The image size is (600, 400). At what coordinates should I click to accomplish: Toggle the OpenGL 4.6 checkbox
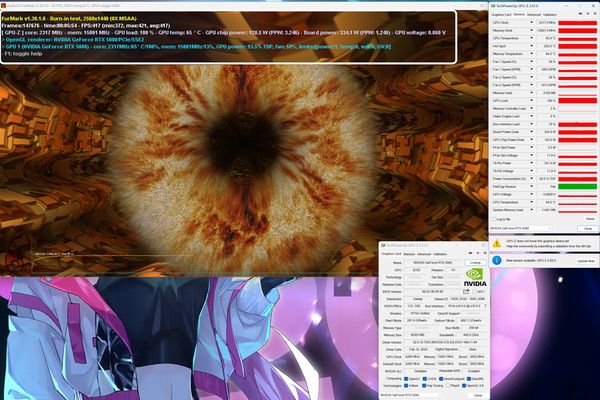point(464,385)
